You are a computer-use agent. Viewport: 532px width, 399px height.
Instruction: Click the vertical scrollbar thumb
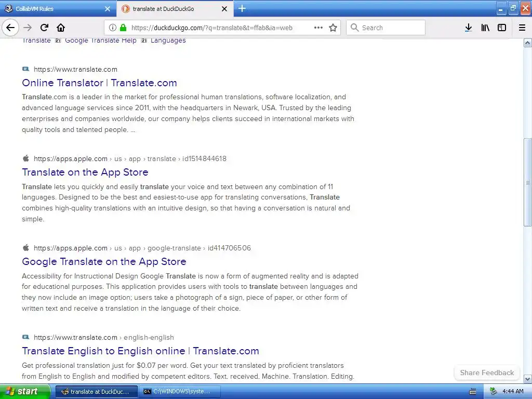pos(528,182)
